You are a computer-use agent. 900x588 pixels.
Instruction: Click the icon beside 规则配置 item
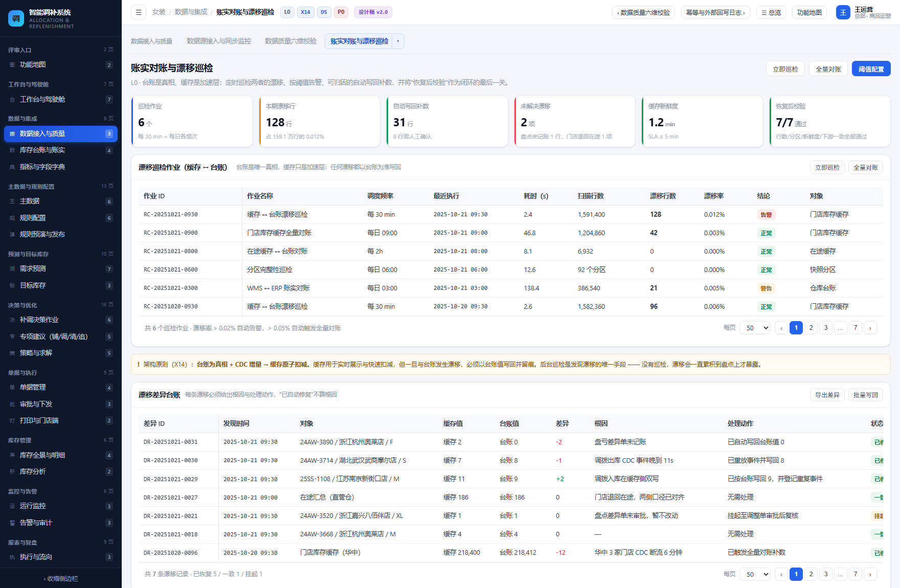point(12,218)
